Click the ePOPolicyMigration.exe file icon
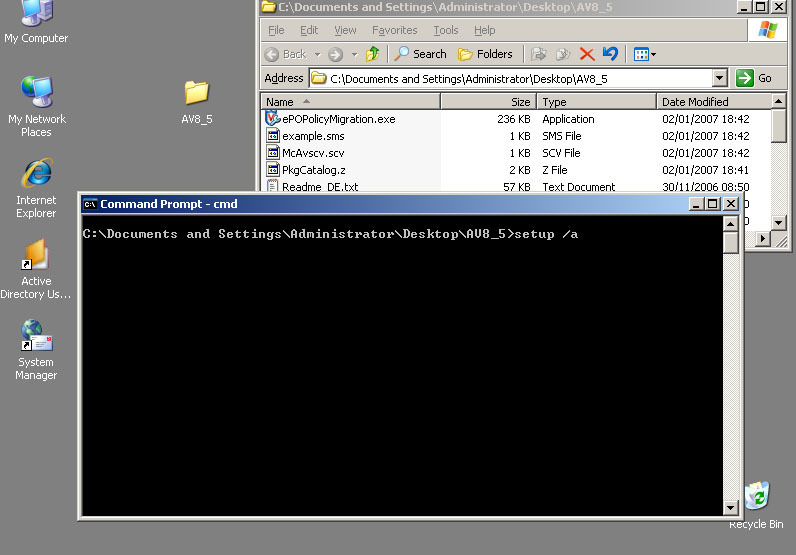This screenshot has width=796, height=555. [x=273, y=118]
